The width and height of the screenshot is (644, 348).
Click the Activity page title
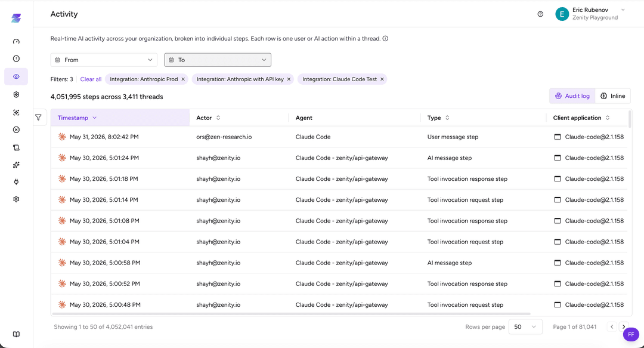pyautogui.click(x=64, y=14)
